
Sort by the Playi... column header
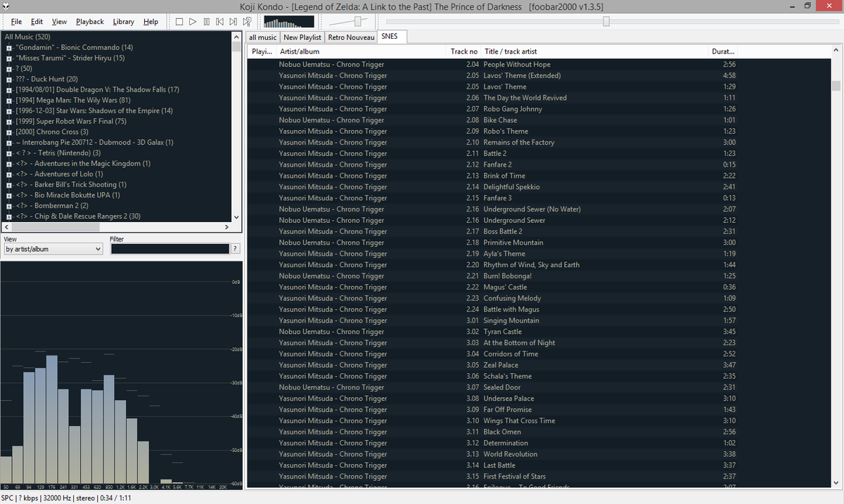tap(262, 51)
